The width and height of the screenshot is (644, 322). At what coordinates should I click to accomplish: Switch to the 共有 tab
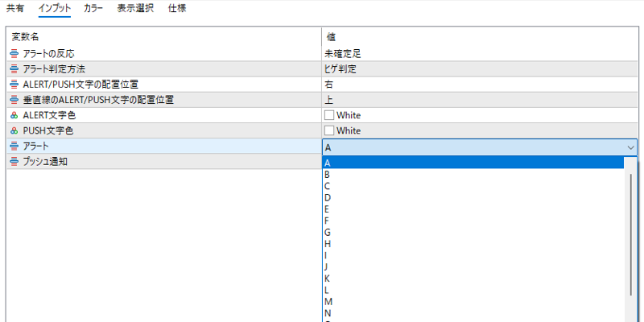coord(14,8)
